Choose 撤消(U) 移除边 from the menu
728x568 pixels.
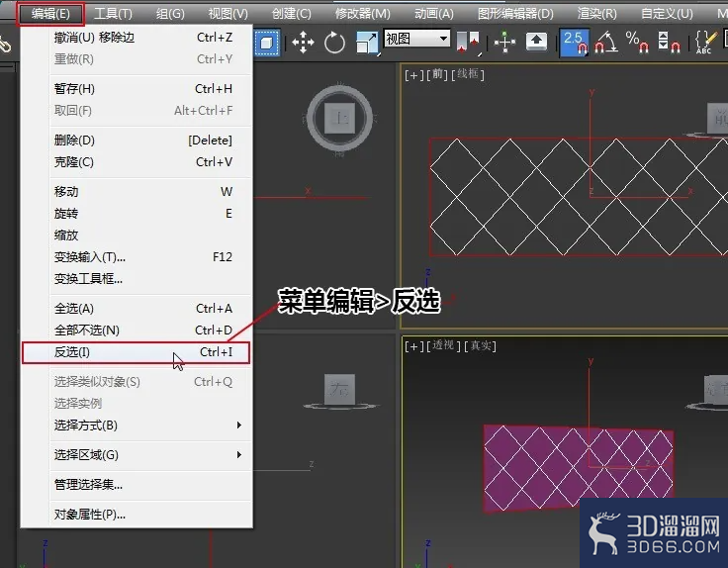point(136,38)
